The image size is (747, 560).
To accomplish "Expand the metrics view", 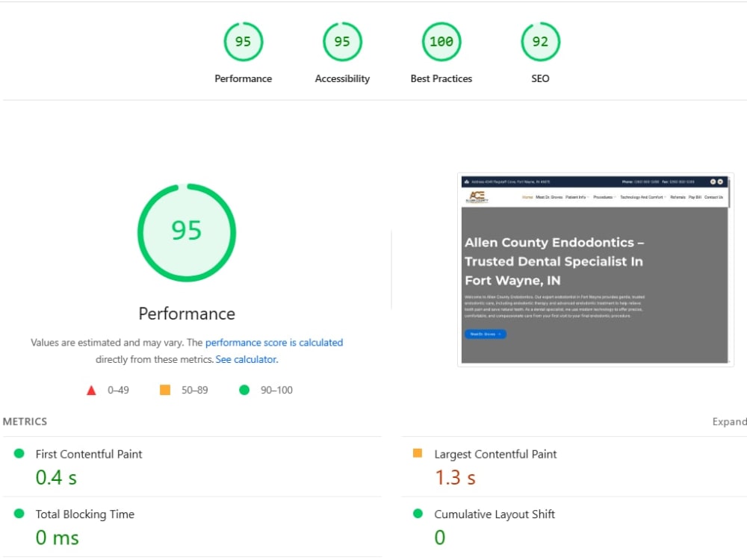I will [x=729, y=421].
